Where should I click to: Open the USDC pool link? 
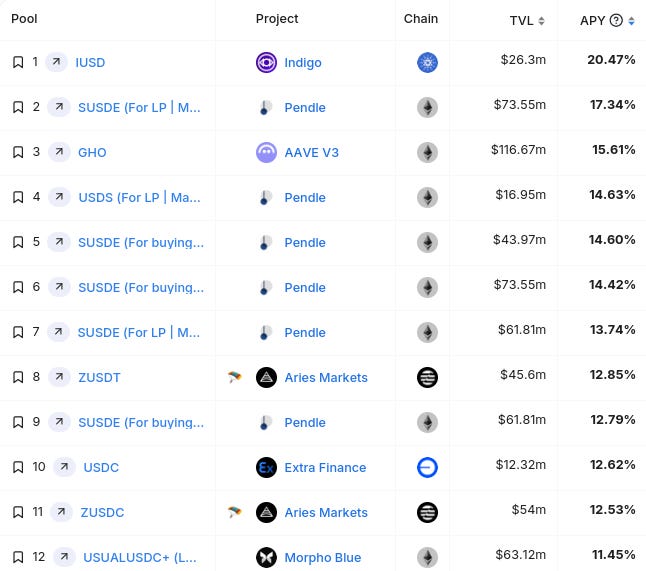click(101, 467)
